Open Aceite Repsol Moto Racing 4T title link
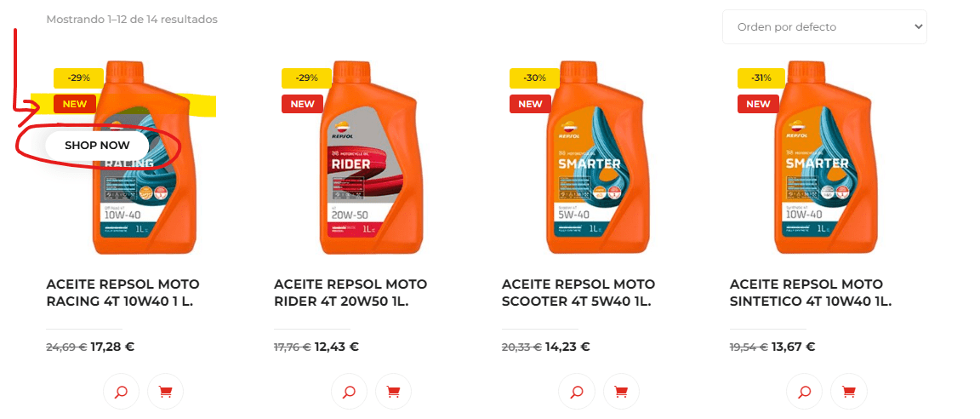 coord(122,293)
